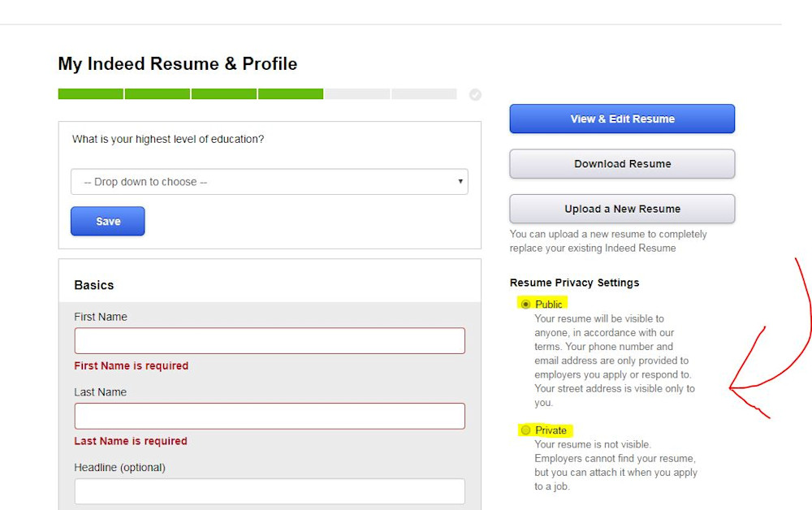Click the profile completion checkmark icon
Viewport: 812px width, 510px height.
[x=475, y=95]
